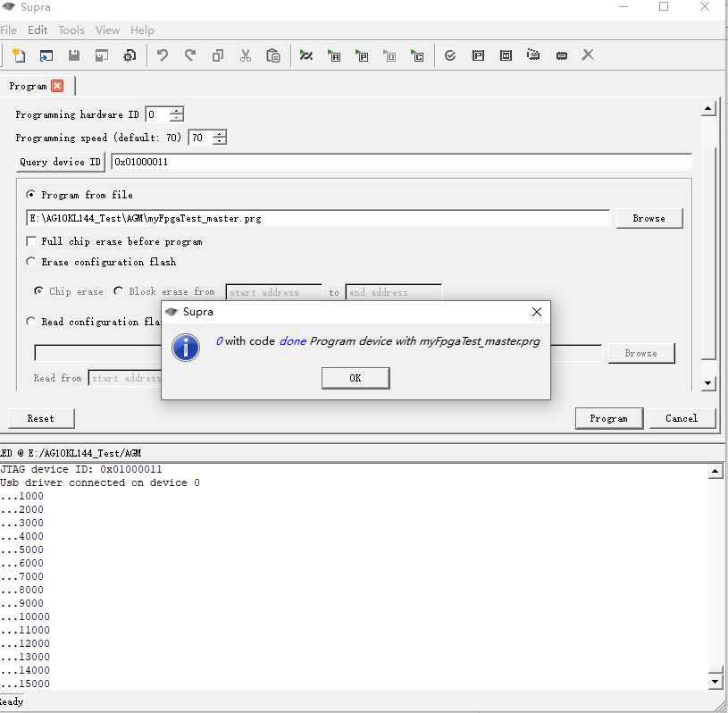Select the Chip erase radio option
728x713 pixels.
coord(38,291)
